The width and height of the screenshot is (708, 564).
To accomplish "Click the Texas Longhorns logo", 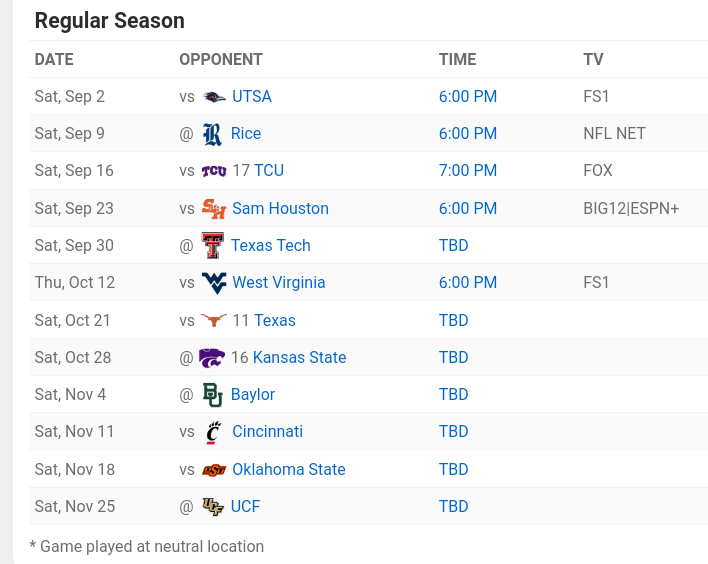I will [214, 320].
